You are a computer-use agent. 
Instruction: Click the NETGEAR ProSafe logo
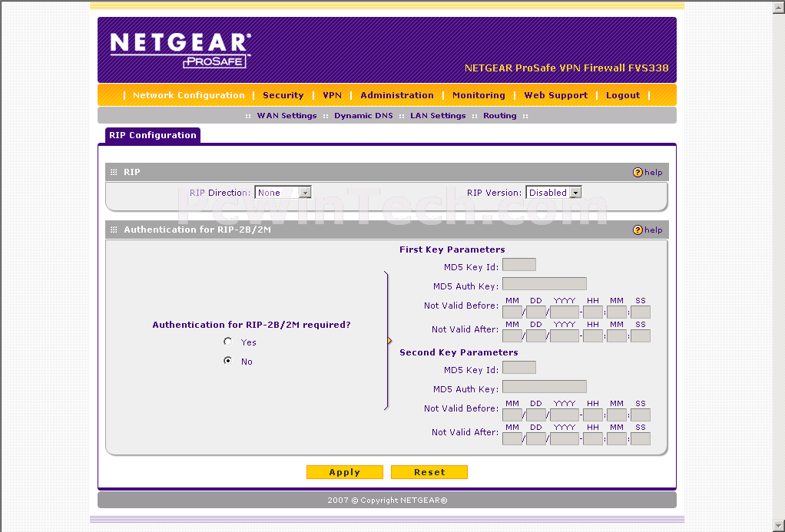click(x=181, y=50)
